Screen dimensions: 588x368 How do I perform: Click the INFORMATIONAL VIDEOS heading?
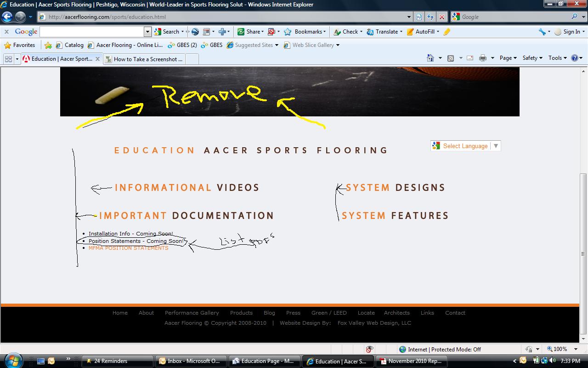(x=187, y=188)
